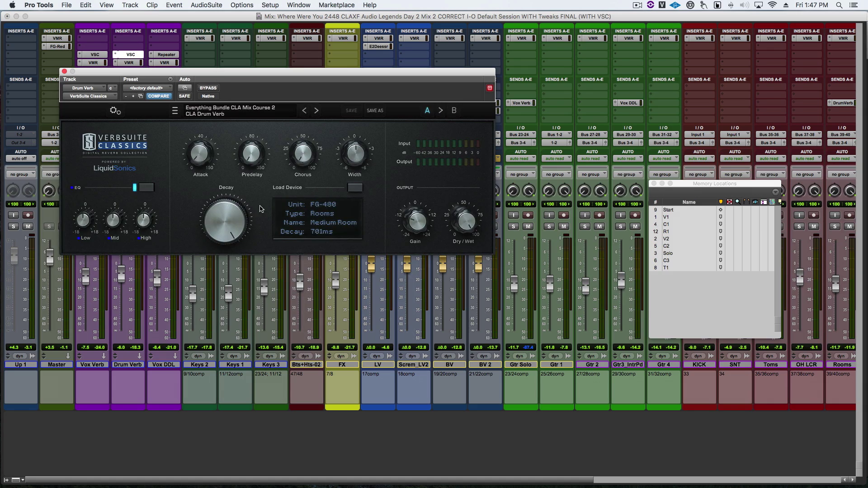Copy preset A to B using the arrow
Screen dimensions: 868x488
(441, 111)
